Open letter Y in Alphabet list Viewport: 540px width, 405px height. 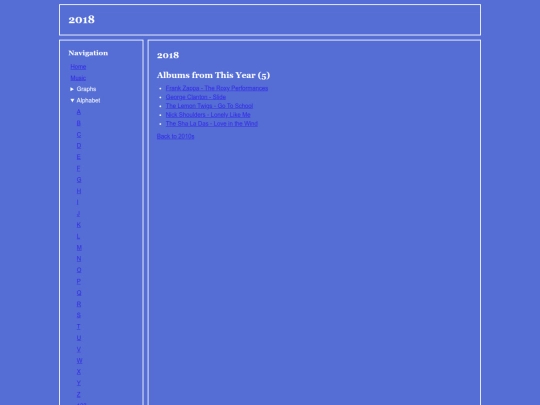(x=79, y=383)
